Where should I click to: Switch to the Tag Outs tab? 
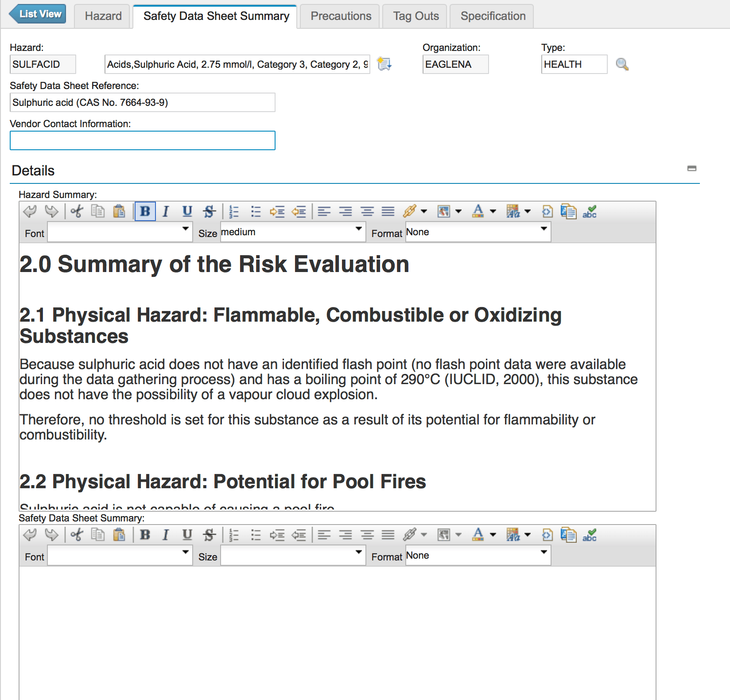(x=415, y=16)
